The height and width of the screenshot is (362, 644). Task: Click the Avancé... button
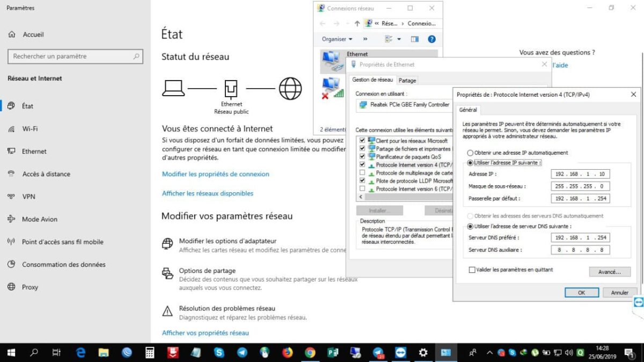click(609, 272)
